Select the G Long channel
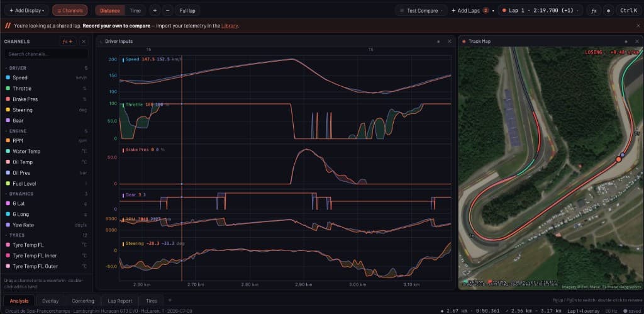Viewport: 644px width, 314px height. (x=46, y=214)
